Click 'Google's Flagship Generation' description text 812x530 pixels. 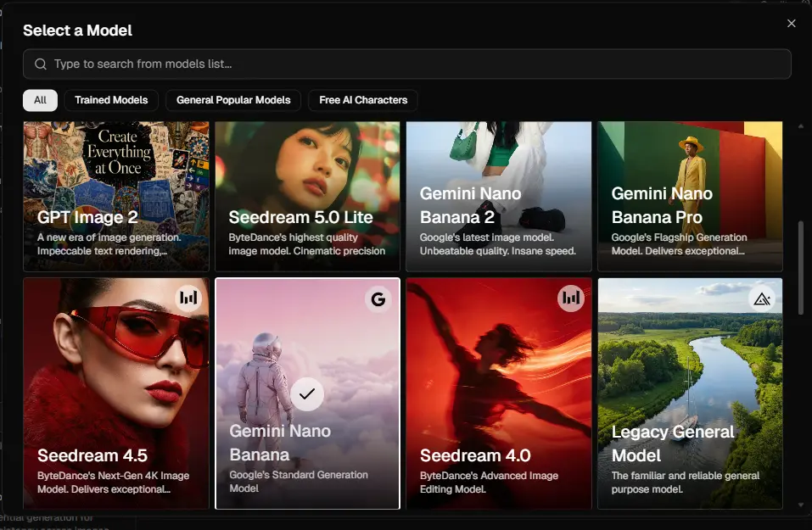[680, 244]
